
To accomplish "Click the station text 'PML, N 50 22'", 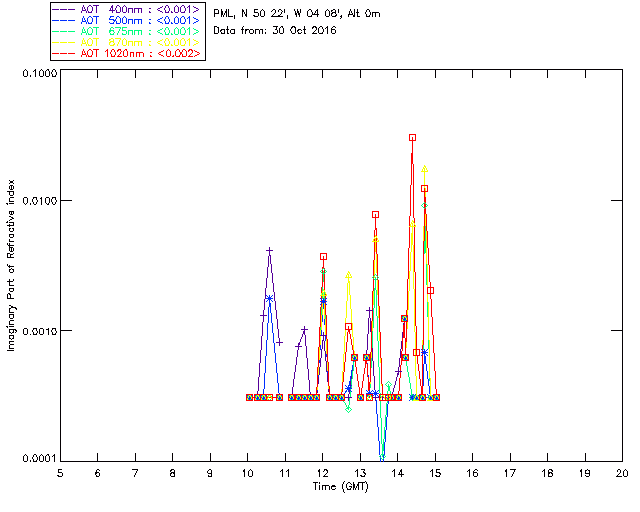I will [x=249, y=14].
